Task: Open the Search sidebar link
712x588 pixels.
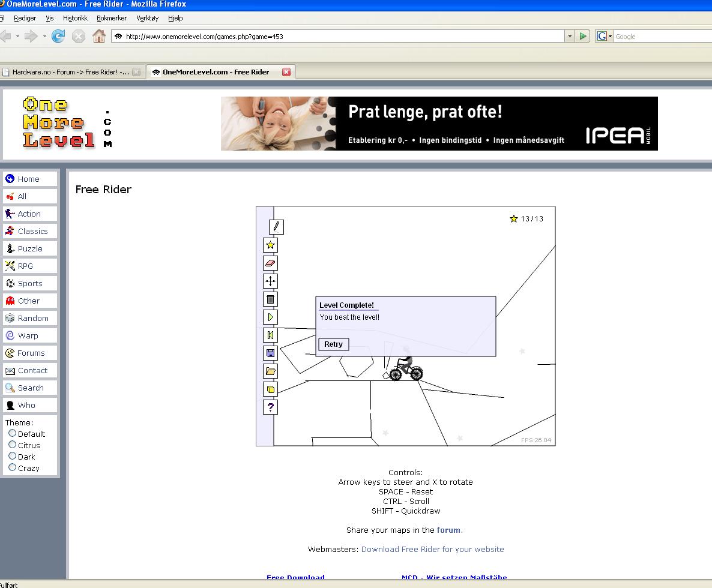Action: click(x=30, y=388)
